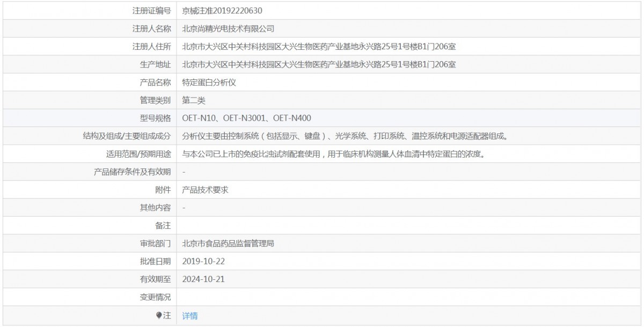Select the registrant name 北京尚精光电技术有限公司
644x327 pixels.
(x=229, y=29)
